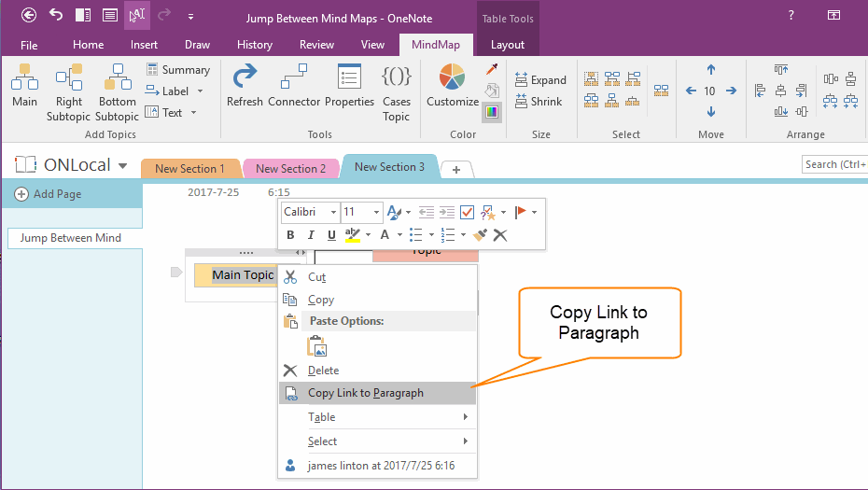Open New Section 1 tab
Screen dimensions: 868x490
coord(189,169)
